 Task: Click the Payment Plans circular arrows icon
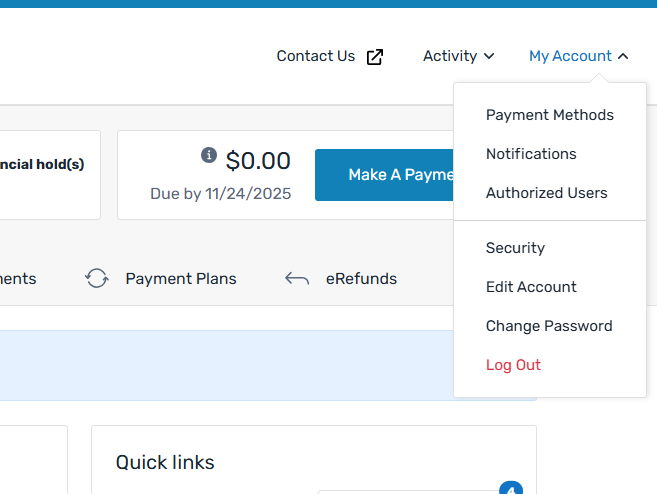click(97, 279)
